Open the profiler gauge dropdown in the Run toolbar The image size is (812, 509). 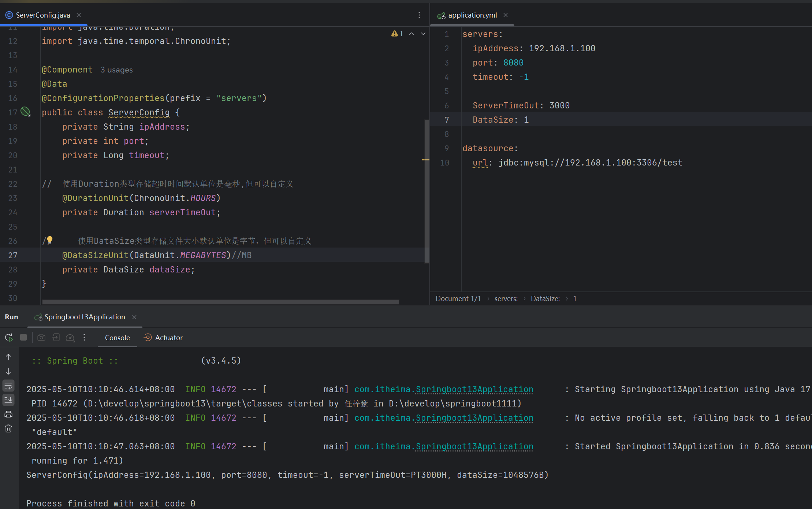pos(70,338)
